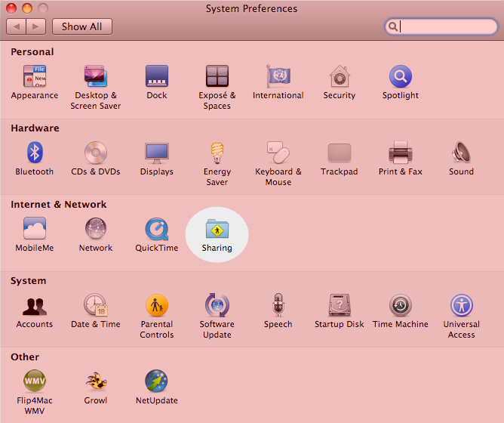This screenshot has height=423, width=504.
Task: Click inside the search field
Action: click(441, 26)
